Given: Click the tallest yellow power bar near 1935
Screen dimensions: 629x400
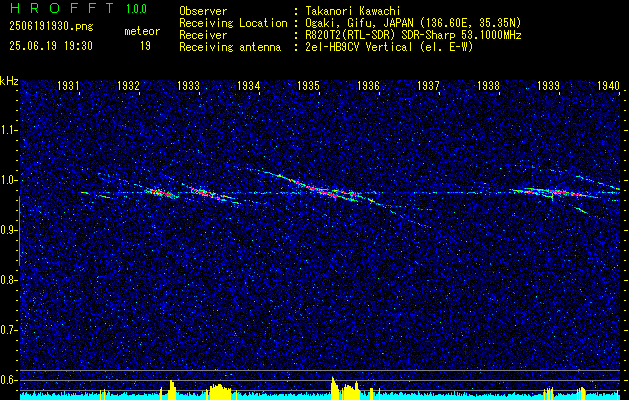Looking at the screenshot, I should tap(333, 388).
